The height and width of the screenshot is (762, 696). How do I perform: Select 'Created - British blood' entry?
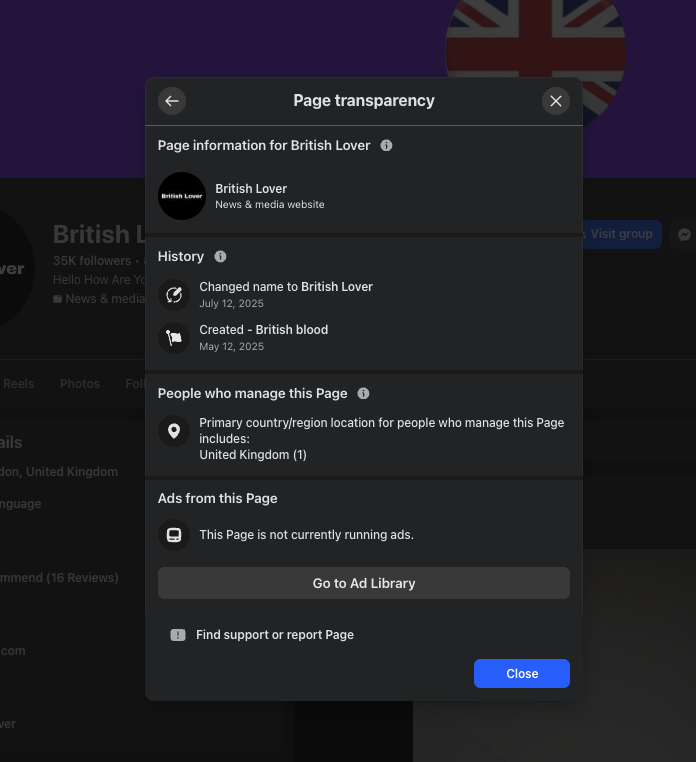(x=263, y=329)
